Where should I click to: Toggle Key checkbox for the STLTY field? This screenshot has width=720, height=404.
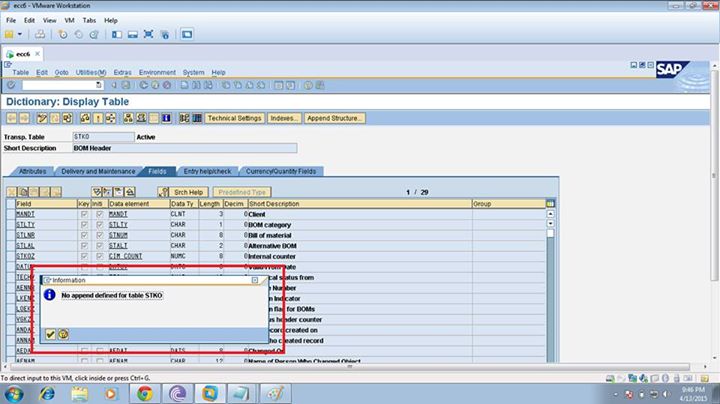click(x=84, y=224)
